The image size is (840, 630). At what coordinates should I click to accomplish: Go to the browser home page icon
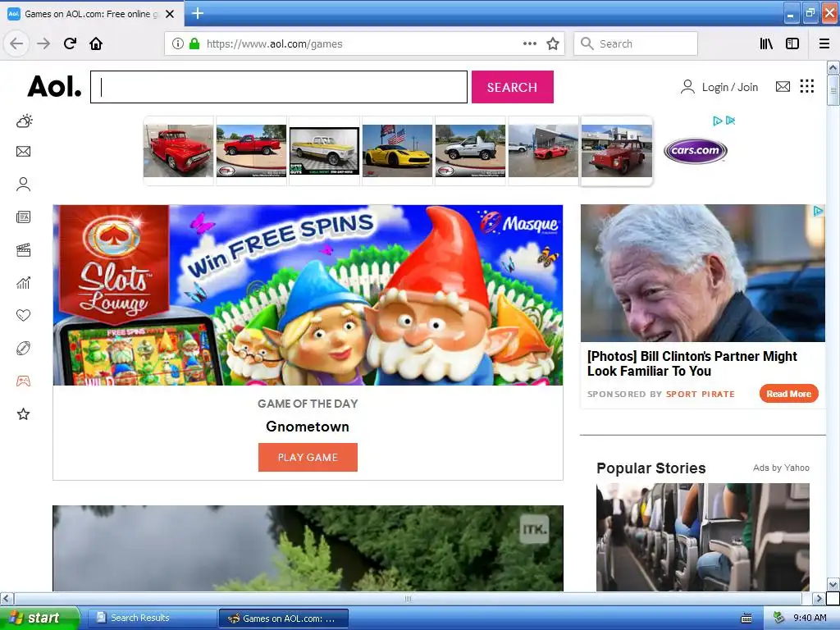click(x=96, y=43)
